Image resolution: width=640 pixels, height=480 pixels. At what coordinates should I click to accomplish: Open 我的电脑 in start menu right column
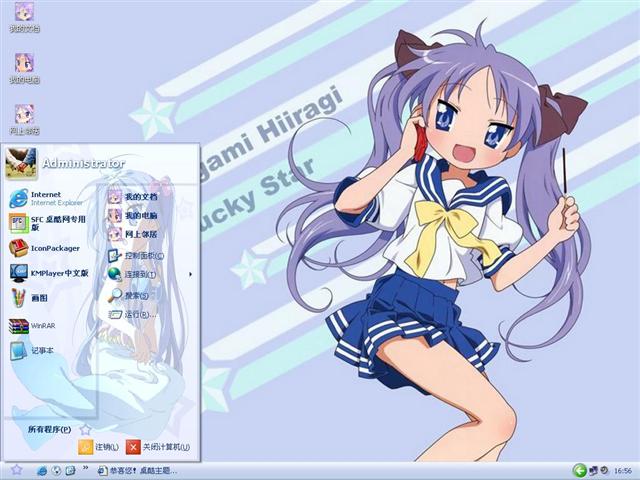click(133, 215)
